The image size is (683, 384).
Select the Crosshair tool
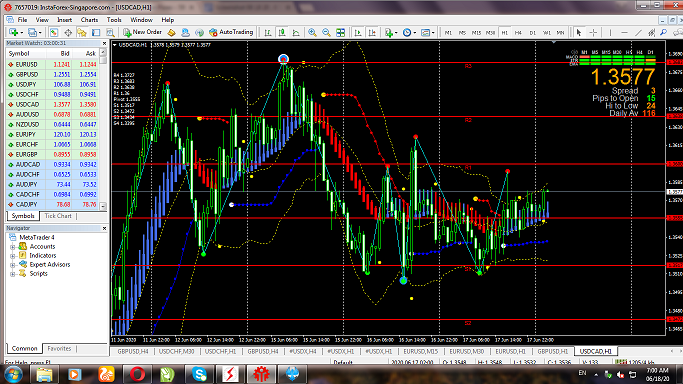593,33
